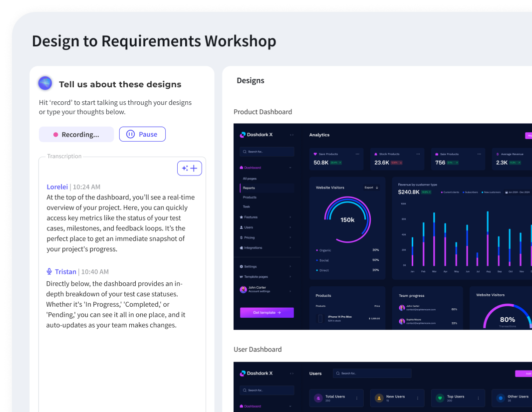Pause the recording with the Pause toggle

pos(142,134)
